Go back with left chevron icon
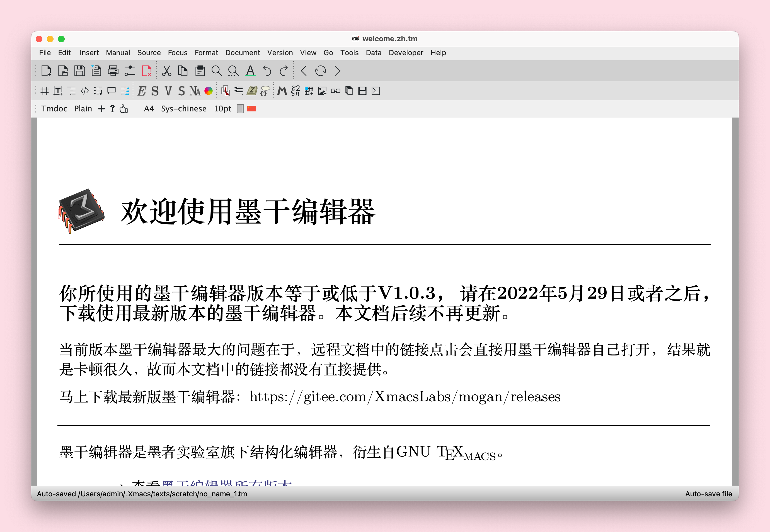770x532 pixels. 304,71
